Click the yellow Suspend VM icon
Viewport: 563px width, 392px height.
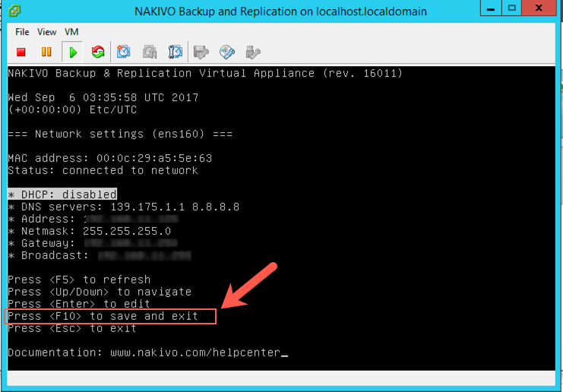(46, 52)
